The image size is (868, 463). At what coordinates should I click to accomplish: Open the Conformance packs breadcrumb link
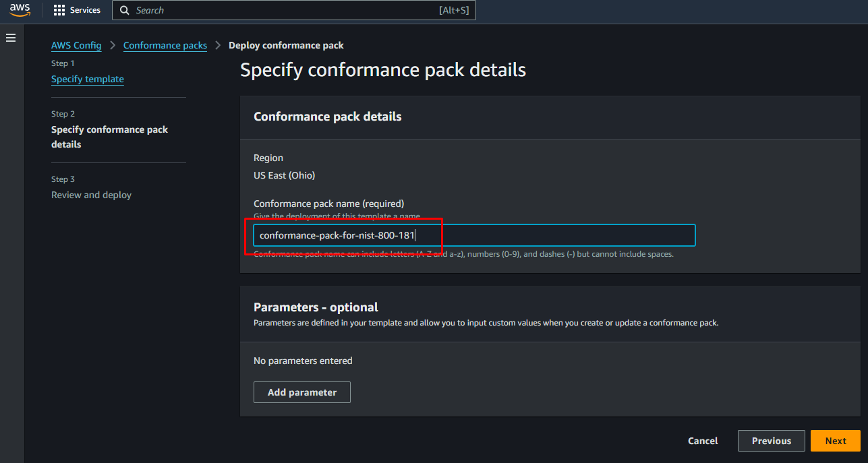point(165,45)
